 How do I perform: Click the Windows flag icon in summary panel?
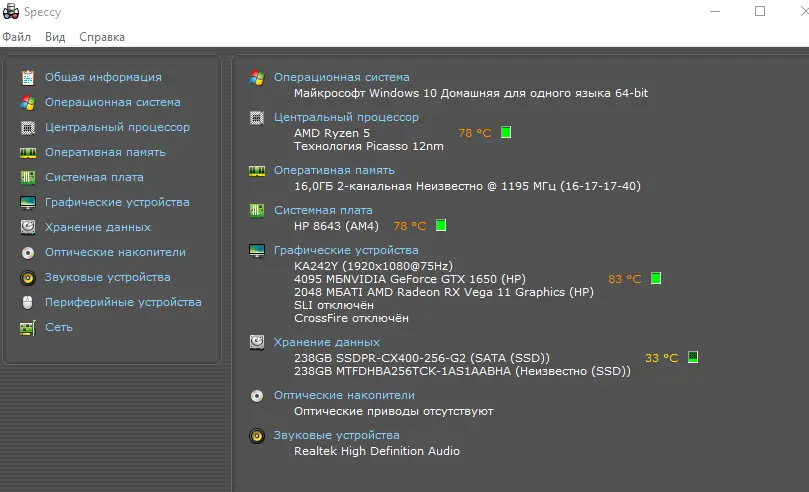pos(257,78)
